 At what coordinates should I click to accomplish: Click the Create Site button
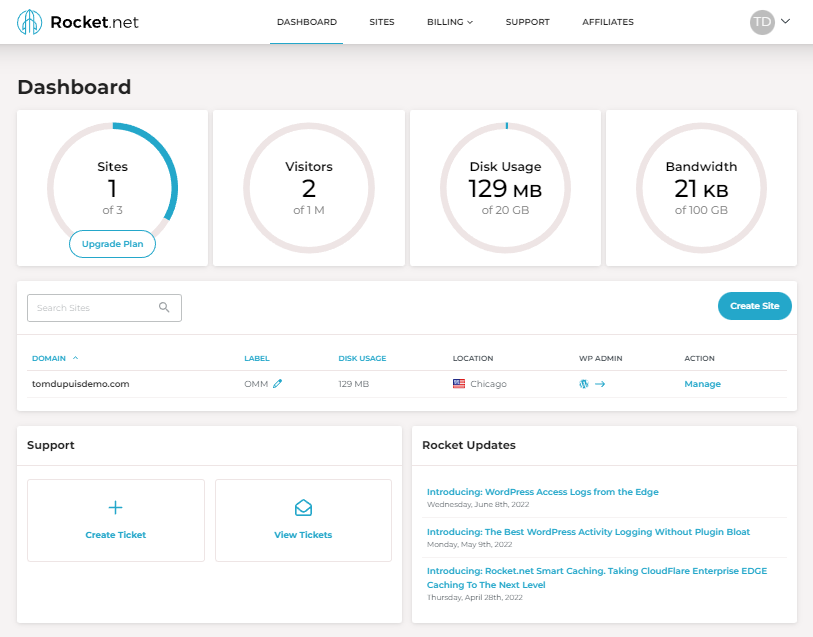(755, 306)
